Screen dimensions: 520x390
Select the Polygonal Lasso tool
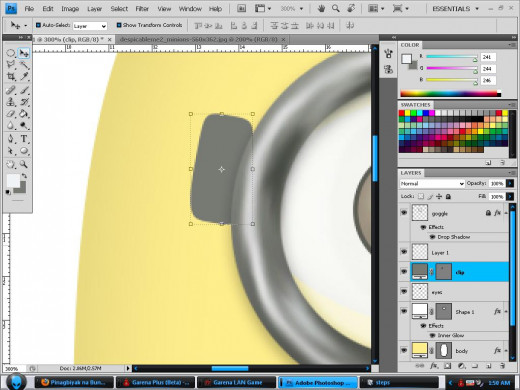[11, 64]
